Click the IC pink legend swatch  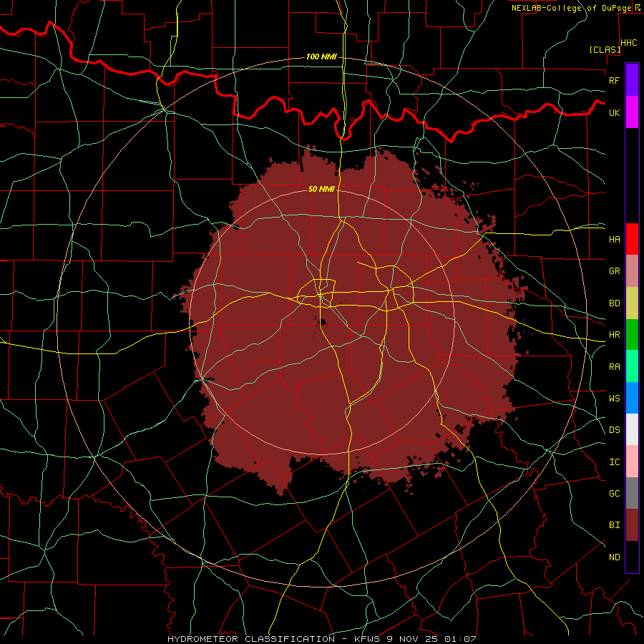pyautogui.click(x=632, y=462)
